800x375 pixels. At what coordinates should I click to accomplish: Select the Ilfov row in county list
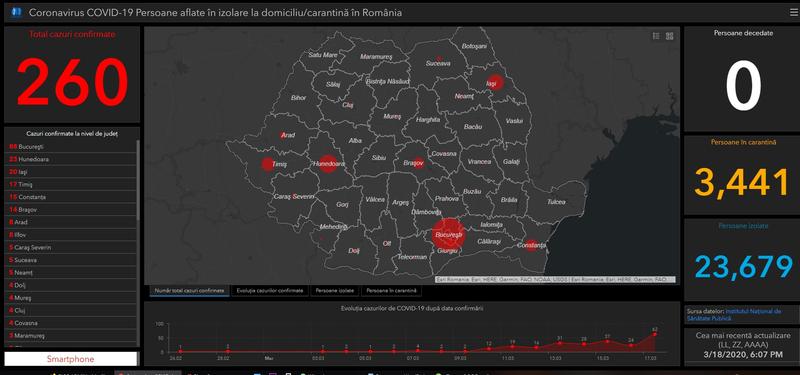pos(70,235)
